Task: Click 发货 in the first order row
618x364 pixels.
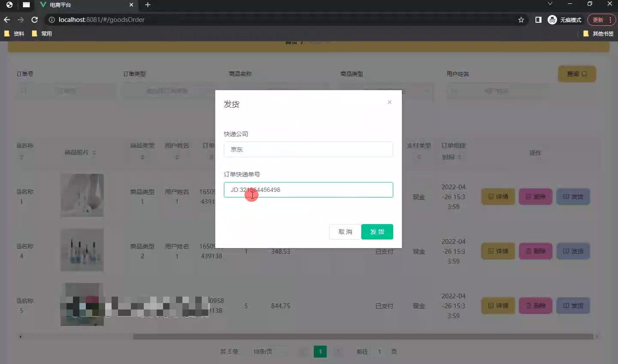Action: pyautogui.click(x=573, y=197)
